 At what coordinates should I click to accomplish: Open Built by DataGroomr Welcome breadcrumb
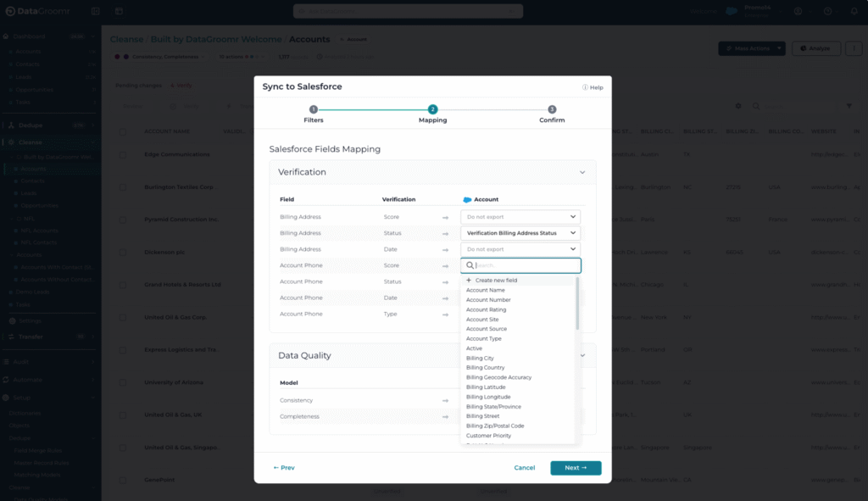click(216, 39)
